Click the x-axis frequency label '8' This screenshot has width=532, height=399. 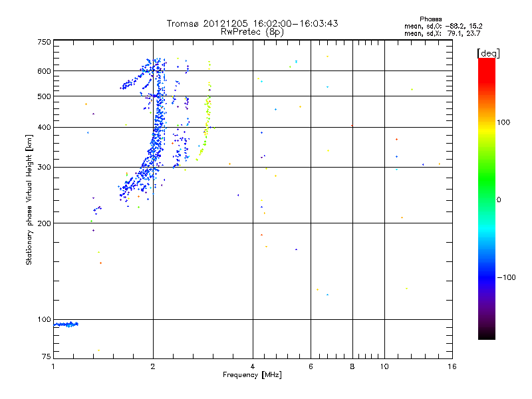point(352,366)
